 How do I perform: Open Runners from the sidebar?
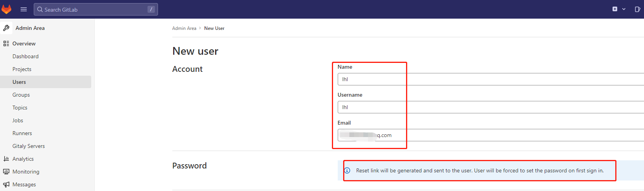(22, 133)
